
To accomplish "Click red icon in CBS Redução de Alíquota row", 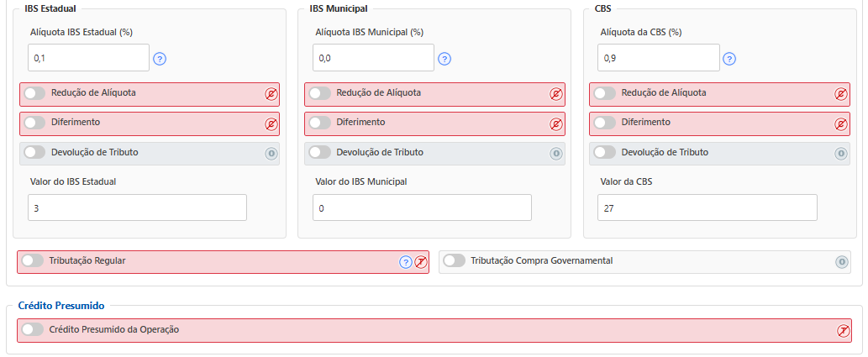I will pyautogui.click(x=841, y=94).
